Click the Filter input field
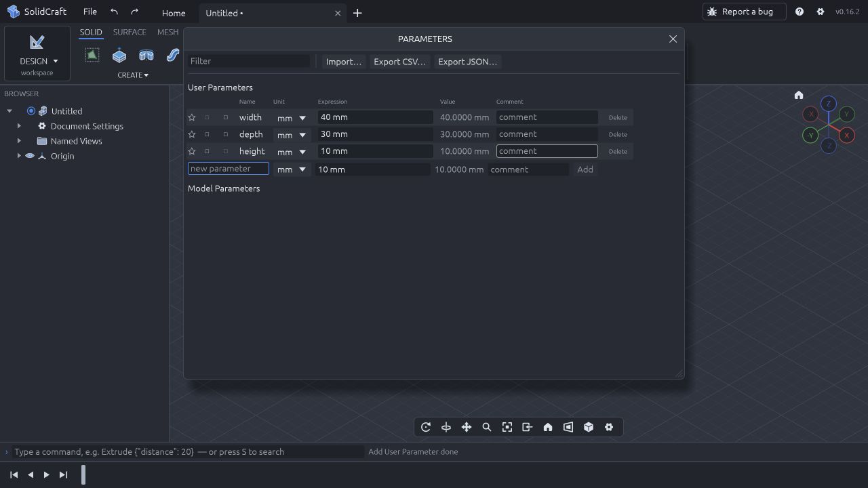Viewport: 868px width, 488px height. tap(249, 61)
